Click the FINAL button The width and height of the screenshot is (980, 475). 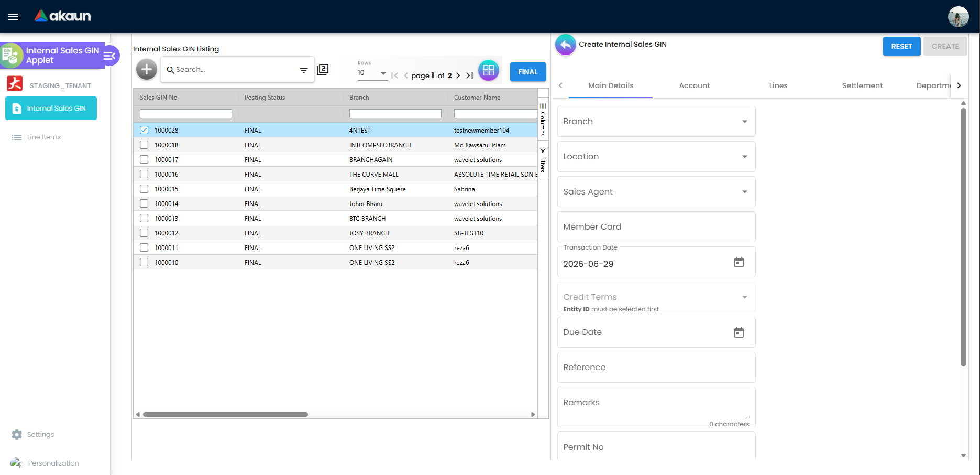point(528,72)
